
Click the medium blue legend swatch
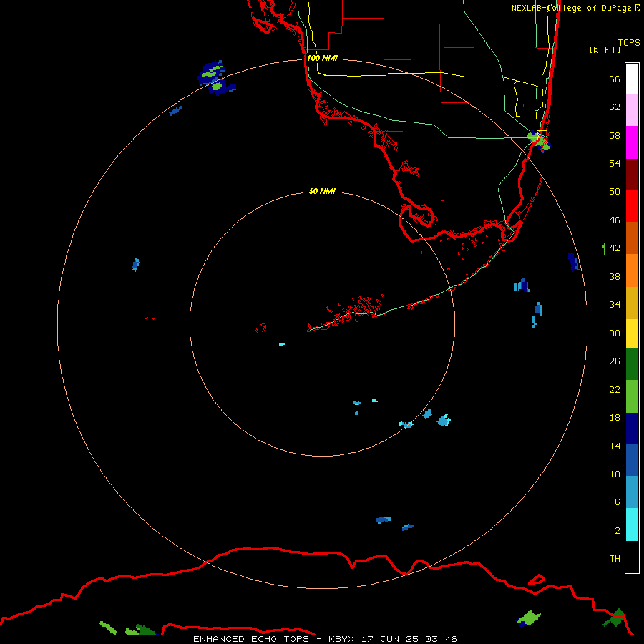pyautogui.click(x=632, y=460)
